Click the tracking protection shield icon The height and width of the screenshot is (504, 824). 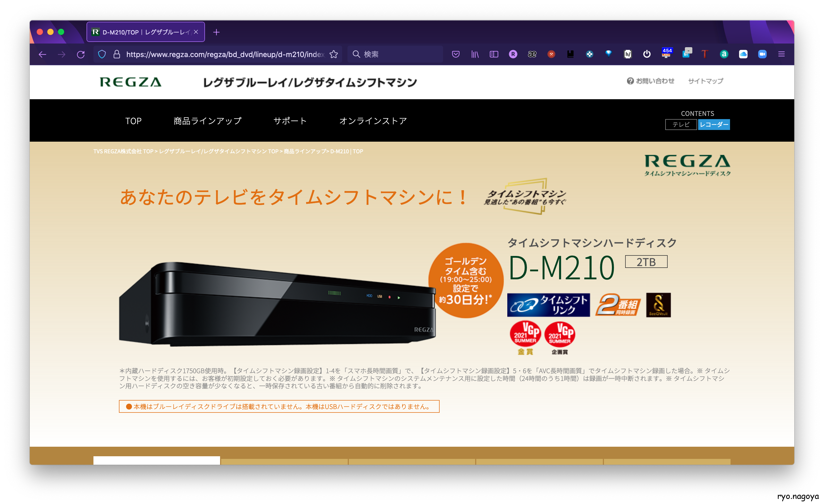coord(102,54)
